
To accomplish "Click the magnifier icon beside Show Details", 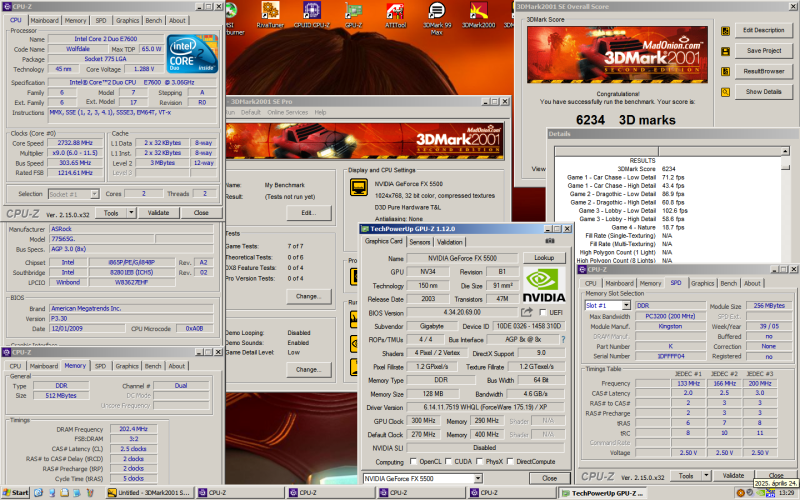I will [x=725, y=92].
